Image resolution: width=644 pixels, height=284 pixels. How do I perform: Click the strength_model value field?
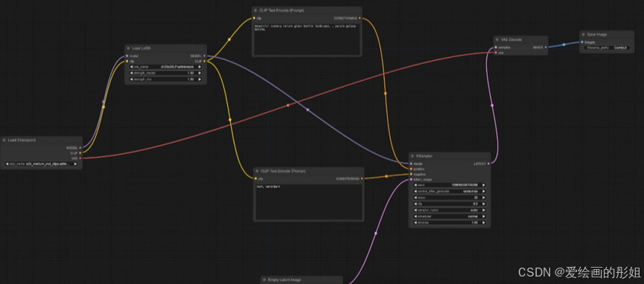165,73
